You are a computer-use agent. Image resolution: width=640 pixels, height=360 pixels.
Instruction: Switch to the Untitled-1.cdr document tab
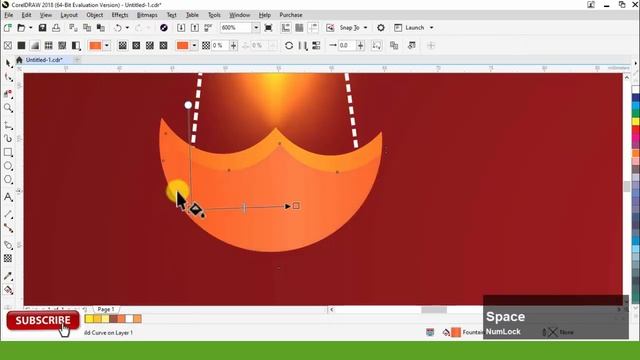[44, 60]
